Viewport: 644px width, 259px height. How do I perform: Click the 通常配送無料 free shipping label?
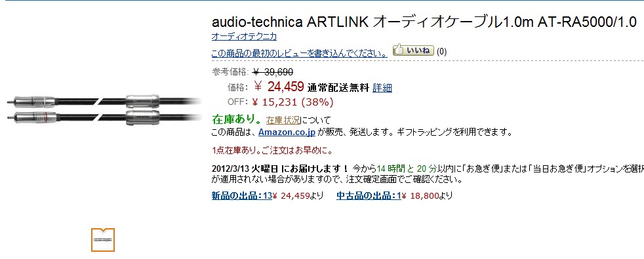click(x=338, y=88)
